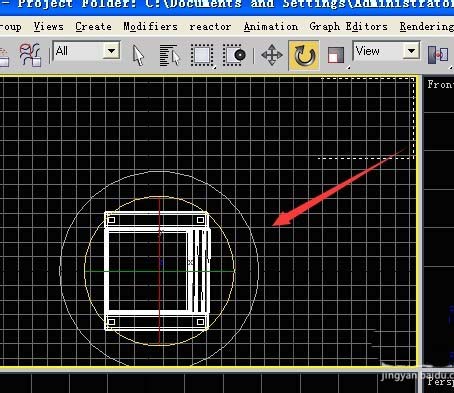Open the Animation menu
The height and width of the screenshot is (393, 454).
pos(271,26)
